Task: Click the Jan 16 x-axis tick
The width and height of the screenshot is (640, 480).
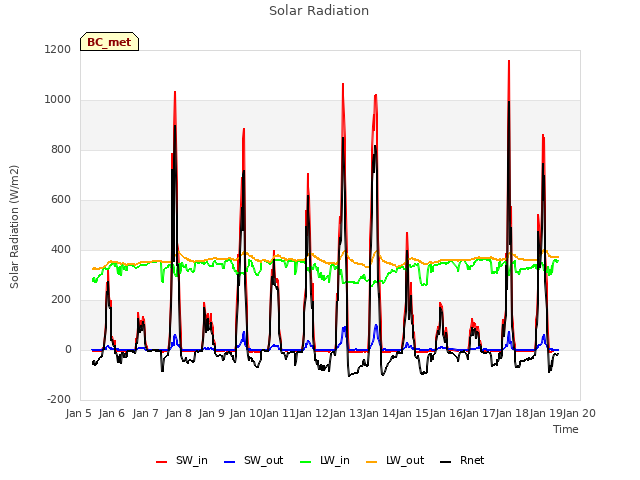Action: tap(446, 413)
